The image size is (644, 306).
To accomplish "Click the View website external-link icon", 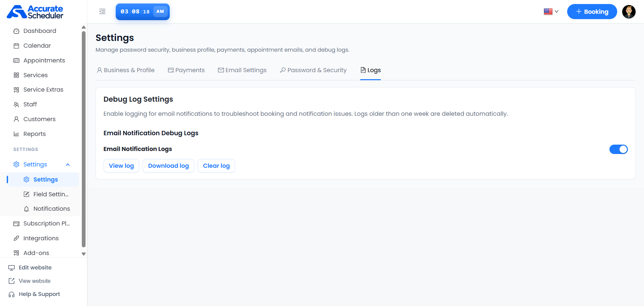I will click(11, 281).
